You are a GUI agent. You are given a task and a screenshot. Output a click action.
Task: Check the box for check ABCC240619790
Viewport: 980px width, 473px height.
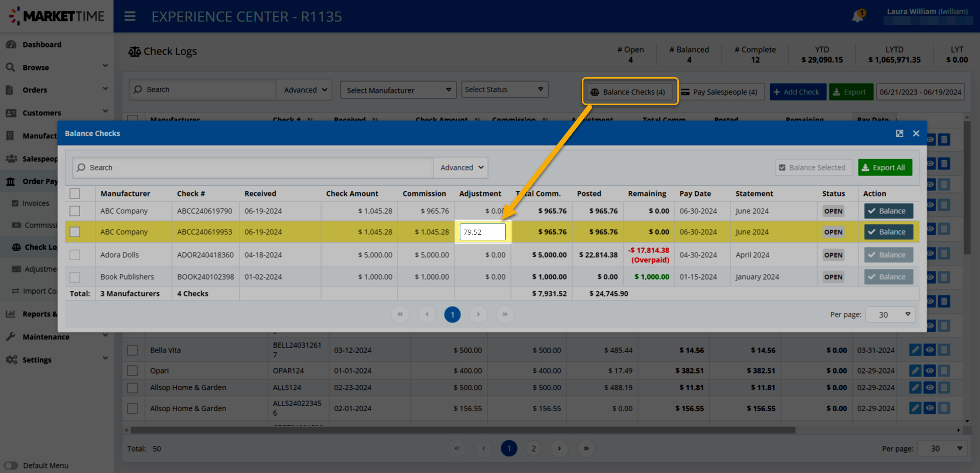pos(75,211)
